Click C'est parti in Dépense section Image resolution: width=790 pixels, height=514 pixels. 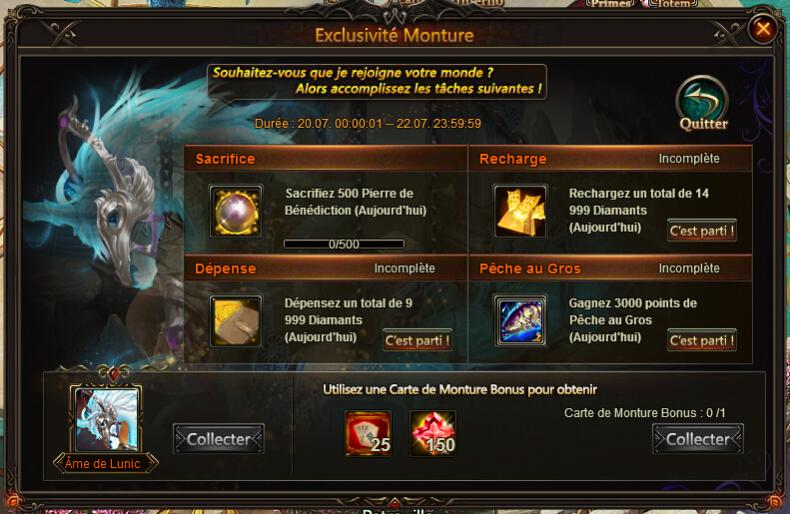coord(417,341)
